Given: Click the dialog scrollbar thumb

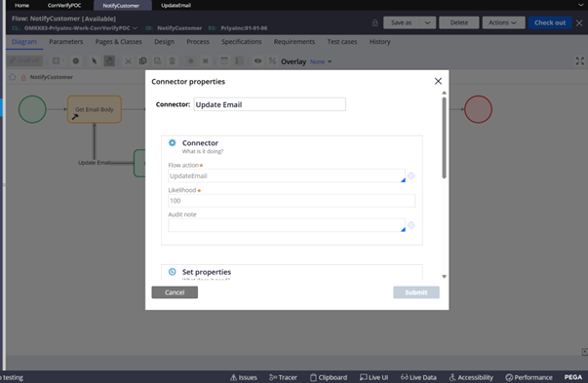Looking at the screenshot, I should coord(444,137).
